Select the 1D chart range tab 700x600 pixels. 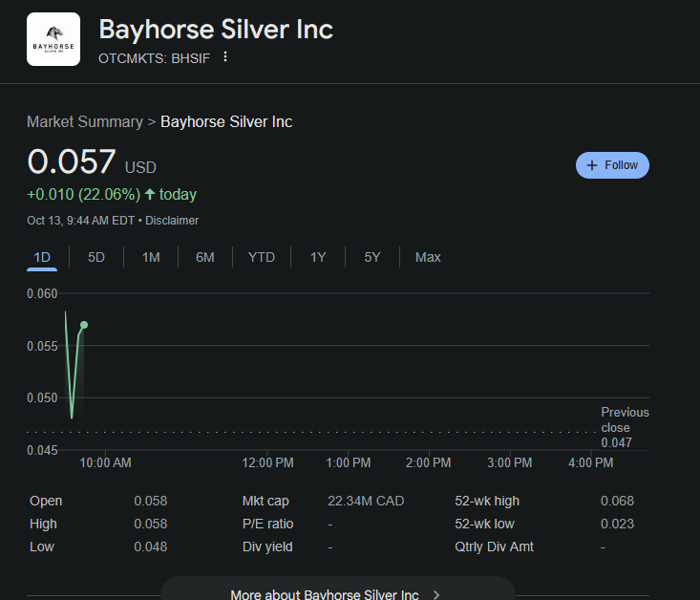click(x=42, y=258)
